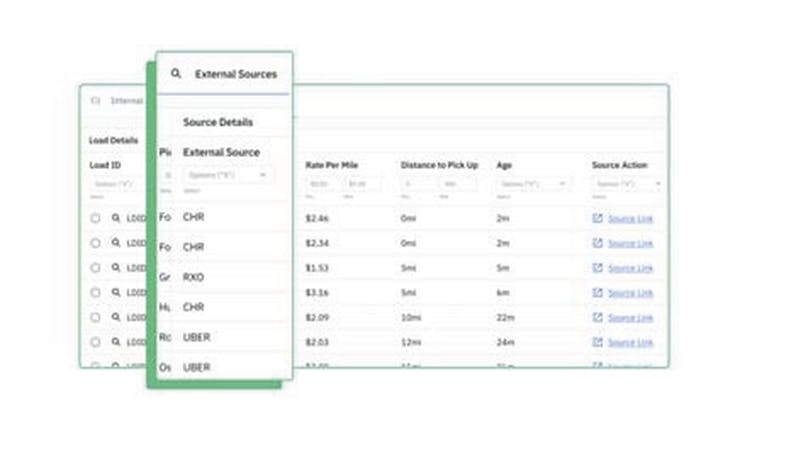Follow Source Link in the $2.09 row
Image resolution: width=810 pixels, height=455 pixels.
click(x=630, y=318)
